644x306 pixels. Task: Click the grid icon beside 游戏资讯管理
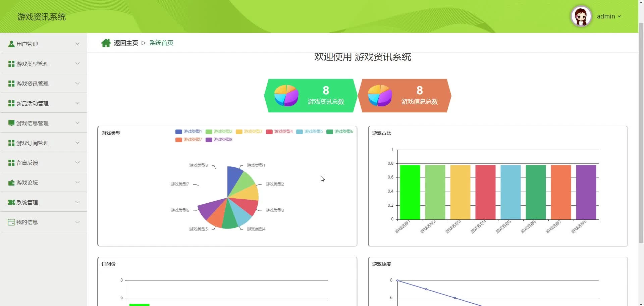point(11,84)
